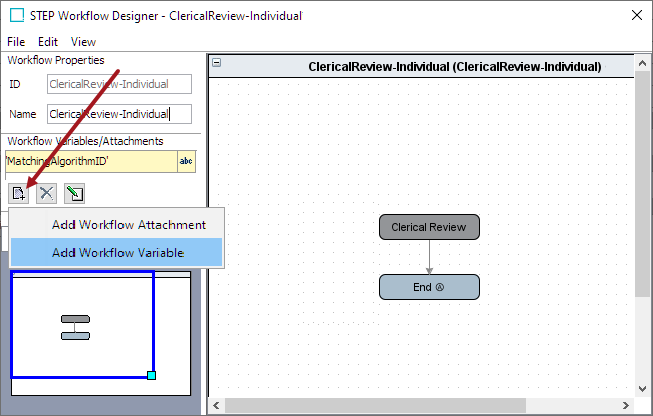Select the End state node
The width and height of the screenshot is (653, 416).
[x=429, y=287]
